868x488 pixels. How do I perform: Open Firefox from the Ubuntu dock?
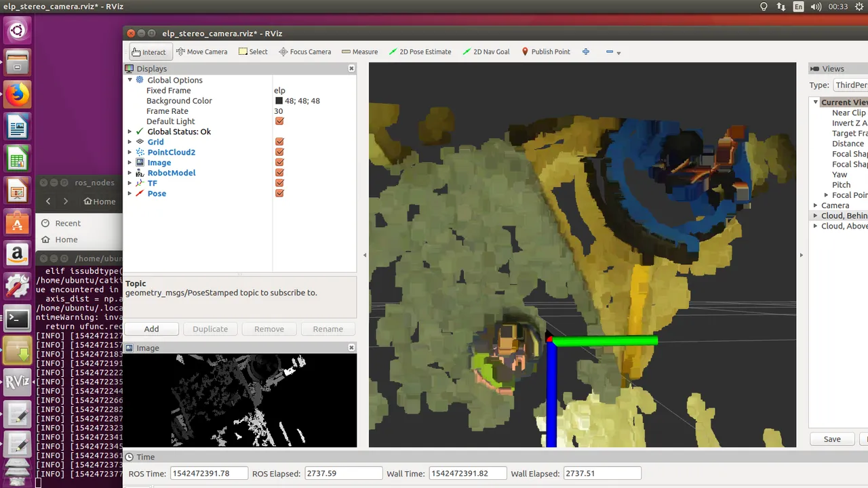18,94
